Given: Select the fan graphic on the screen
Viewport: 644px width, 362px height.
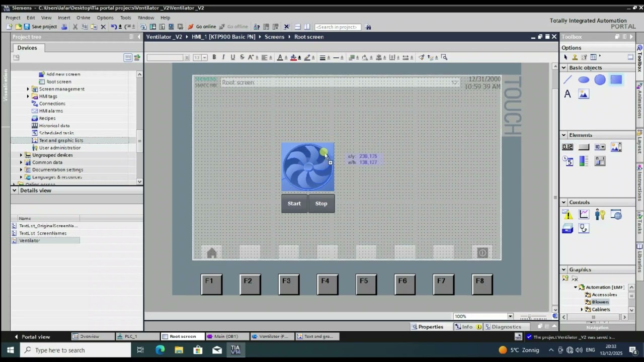Looking at the screenshot, I should [x=307, y=167].
